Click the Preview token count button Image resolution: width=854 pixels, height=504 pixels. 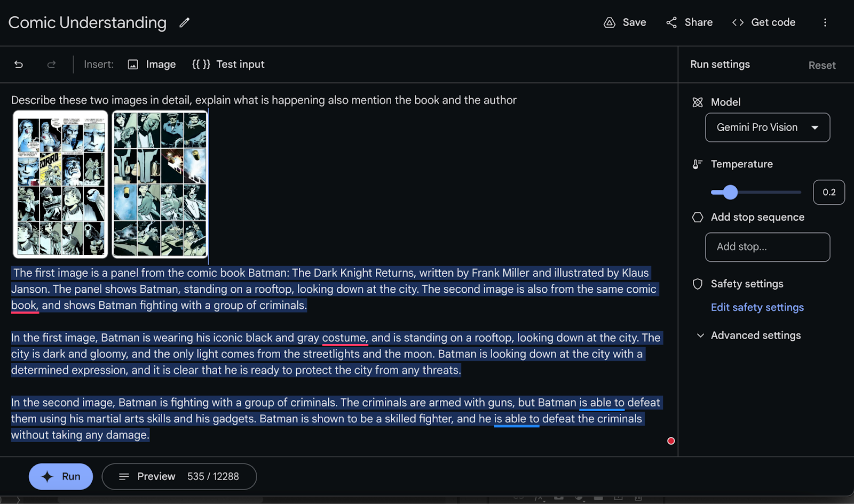pyautogui.click(x=179, y=476)
